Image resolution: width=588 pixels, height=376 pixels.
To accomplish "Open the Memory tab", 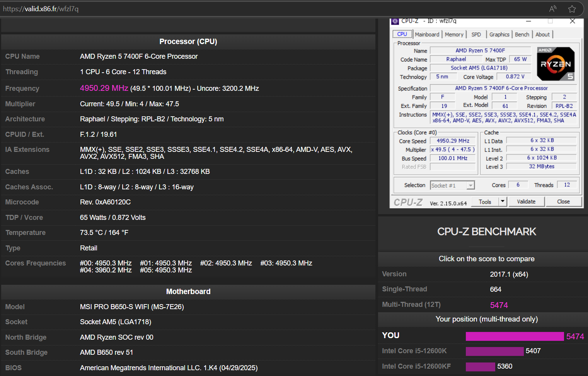I will (454, 34).
